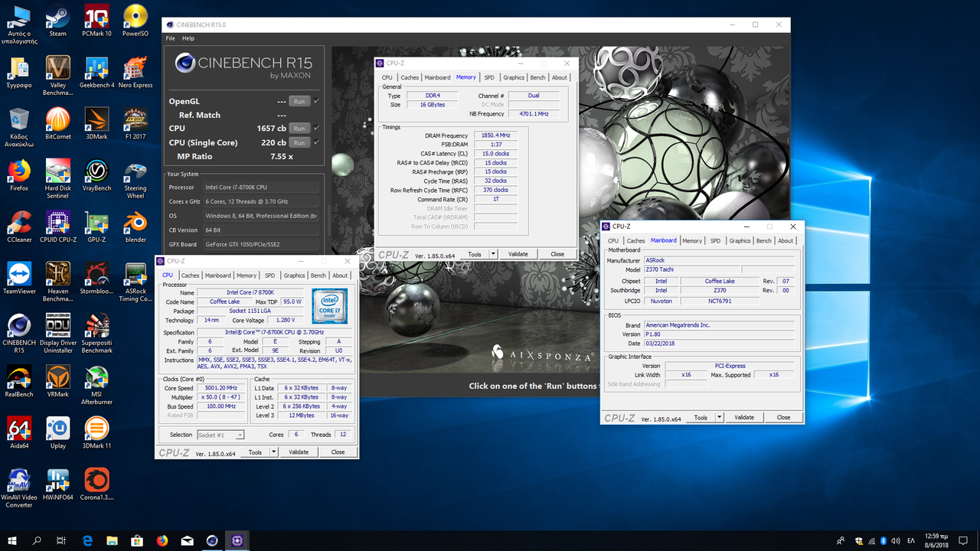Viewport: 980px width, 551px height.
Task: Open the Valley Benchmark desktop icon
Action: pos(57,75)
